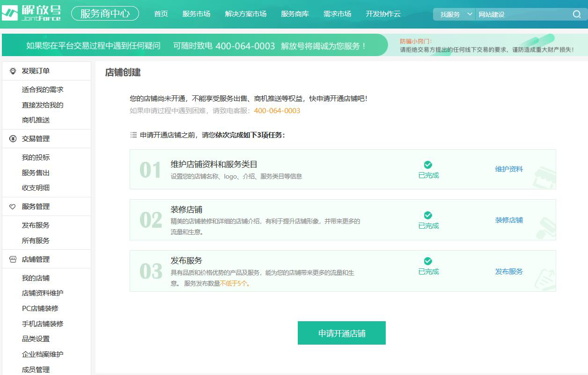Open 服务市场 in top navigation
The width and height of the screenshot is (588, 375).
tap(196, 14)
